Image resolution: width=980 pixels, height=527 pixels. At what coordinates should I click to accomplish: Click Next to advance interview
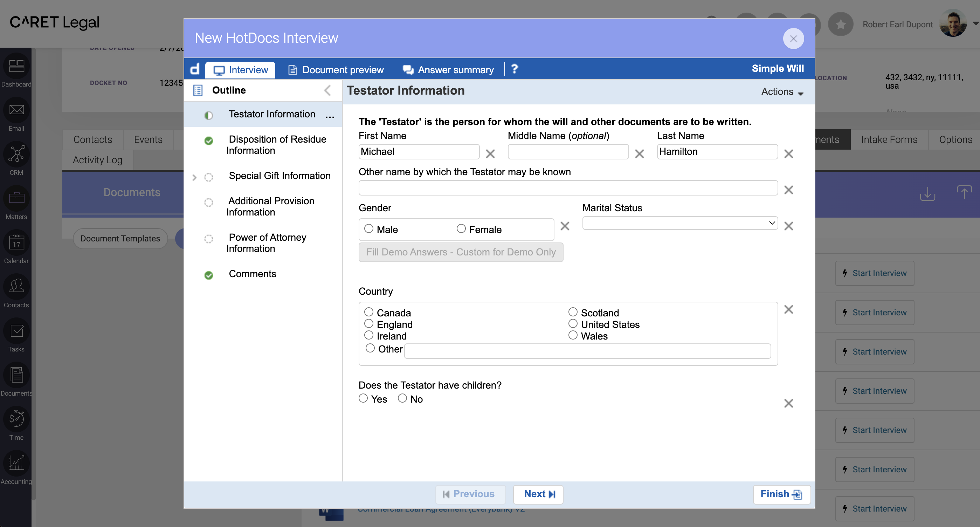(x=540, y=494)
